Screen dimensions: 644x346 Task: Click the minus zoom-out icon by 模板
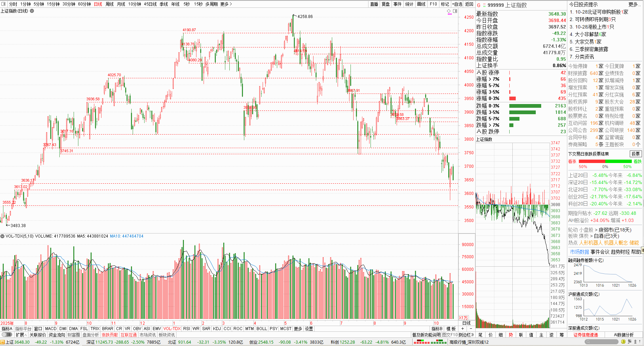471,329
